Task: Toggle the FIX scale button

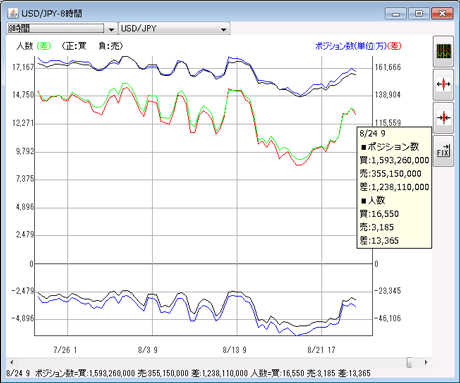Action: click(x=443, y=151)
